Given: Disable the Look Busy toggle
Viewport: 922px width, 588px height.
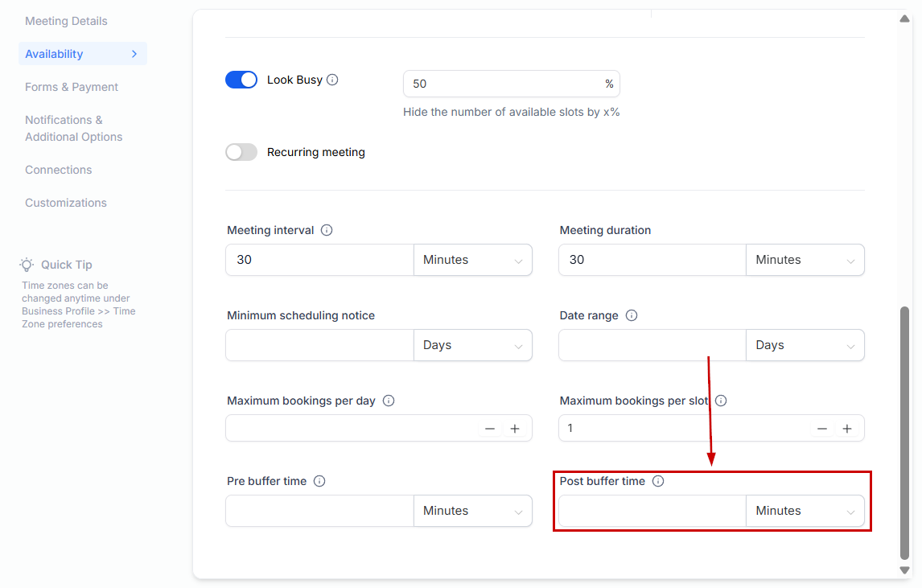Looking at the screenshot, I should pos(241,80).
